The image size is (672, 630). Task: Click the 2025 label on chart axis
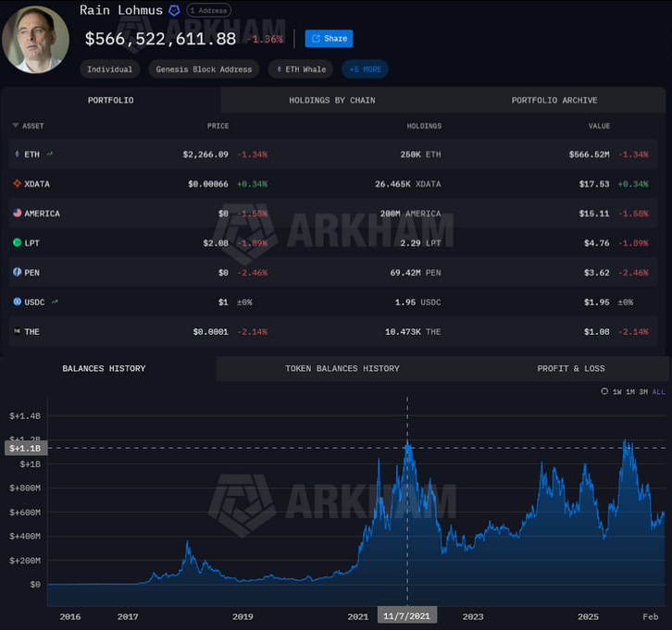coord(588,617)
